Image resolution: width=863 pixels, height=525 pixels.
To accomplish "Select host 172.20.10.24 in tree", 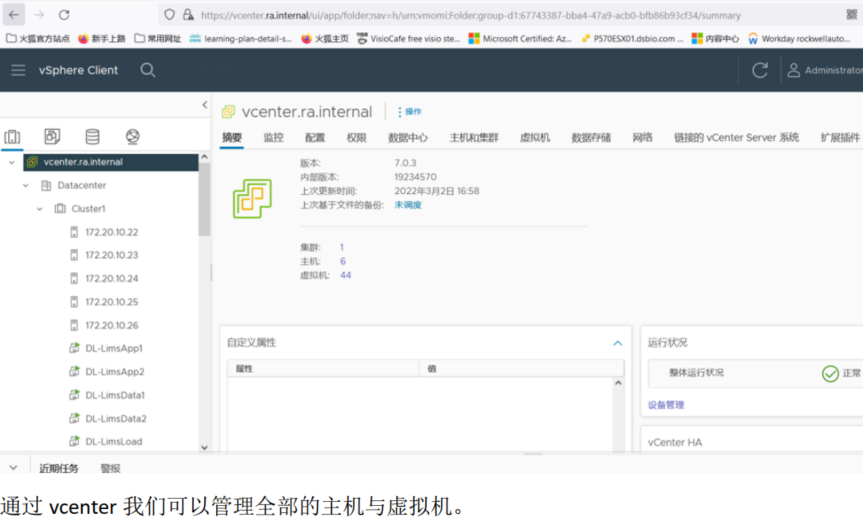I will (111, 279).
